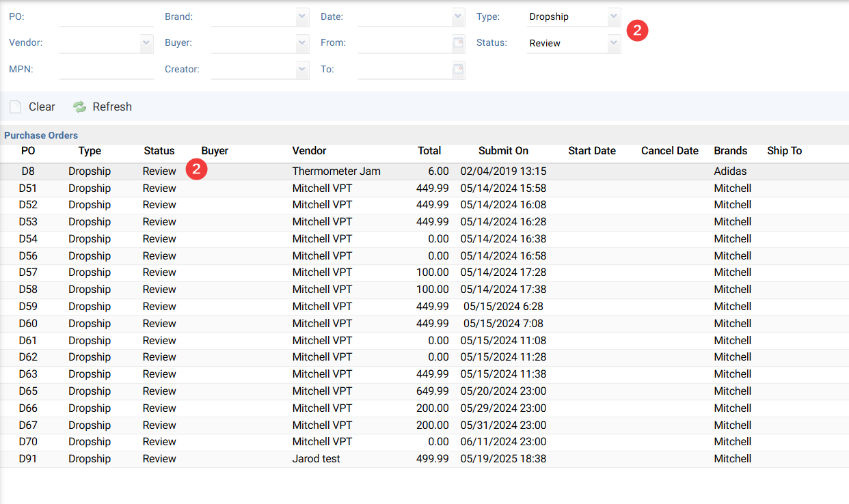Select purchase order D65 row
Screen dimensions: 849x504
(x=28, y=391)
